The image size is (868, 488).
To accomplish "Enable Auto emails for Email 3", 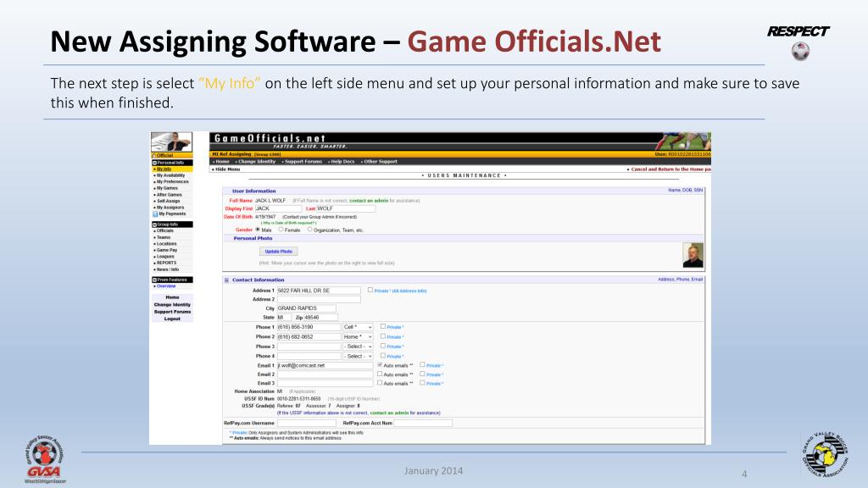I will pos(380,383).
